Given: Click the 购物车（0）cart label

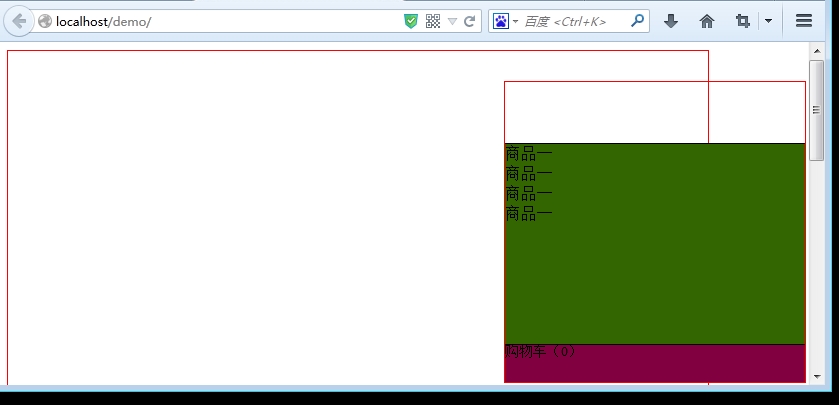Looking at the screenshot, I should [x=540, y=351].
